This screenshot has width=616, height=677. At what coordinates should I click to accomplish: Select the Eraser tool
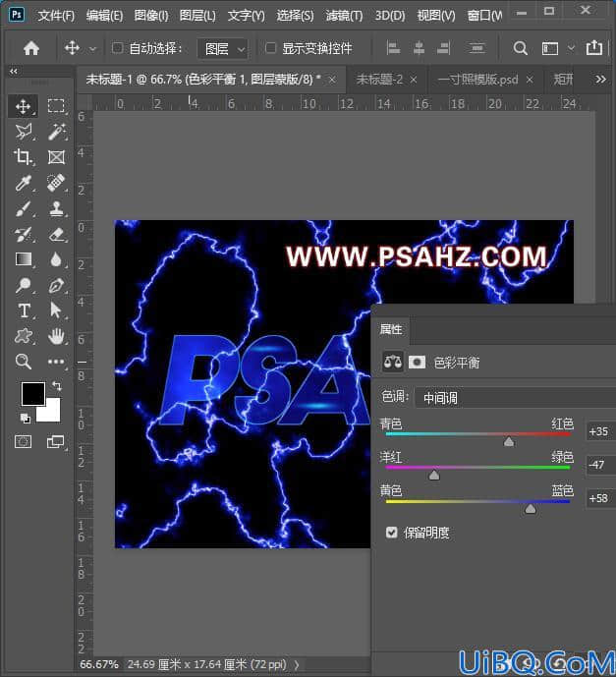[57, 235]
